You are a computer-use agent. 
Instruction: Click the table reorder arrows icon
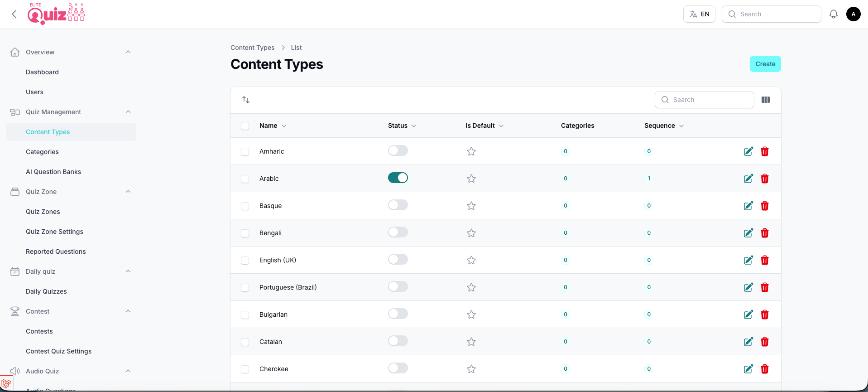(246, 100)
